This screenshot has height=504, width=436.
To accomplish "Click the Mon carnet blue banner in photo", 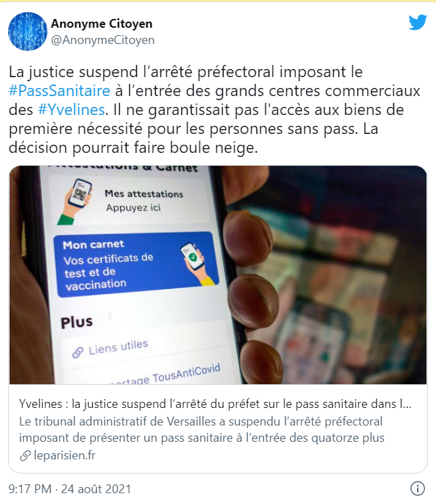I will tap(137, 265).
